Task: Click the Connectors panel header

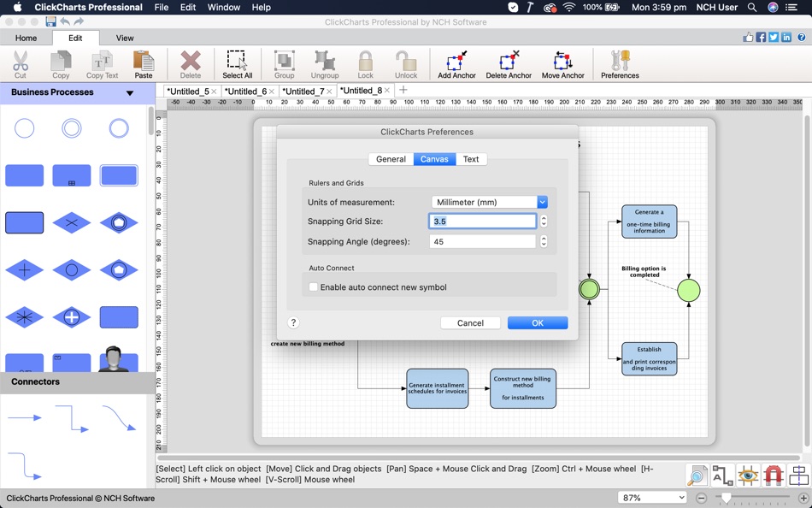Action: [78, 382]
